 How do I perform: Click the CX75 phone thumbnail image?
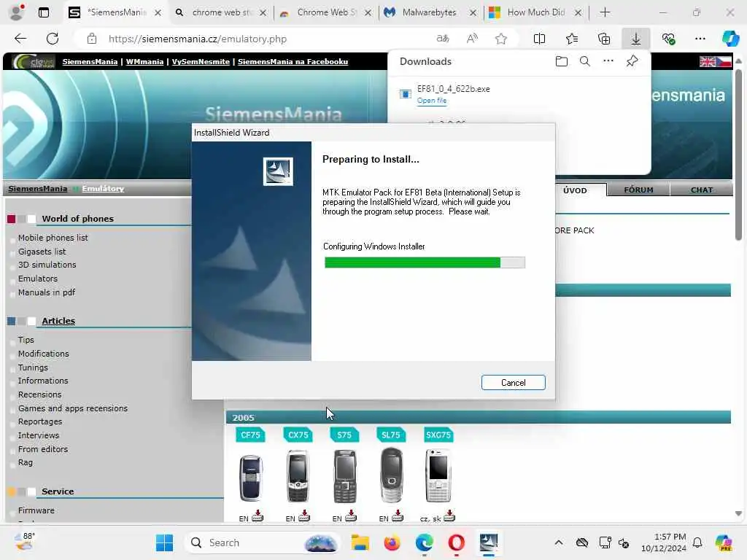tap(298, 476)
